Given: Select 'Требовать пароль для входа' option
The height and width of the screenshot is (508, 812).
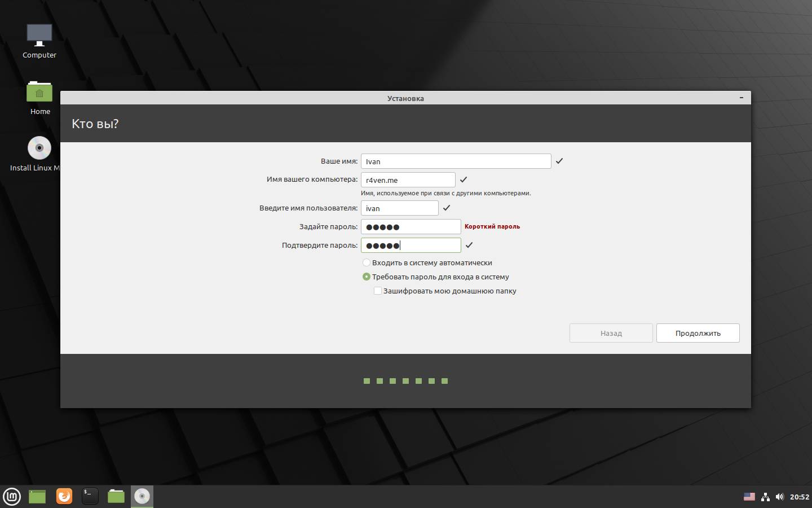Looking at the screenshot, I should click(x=367, y=277).
